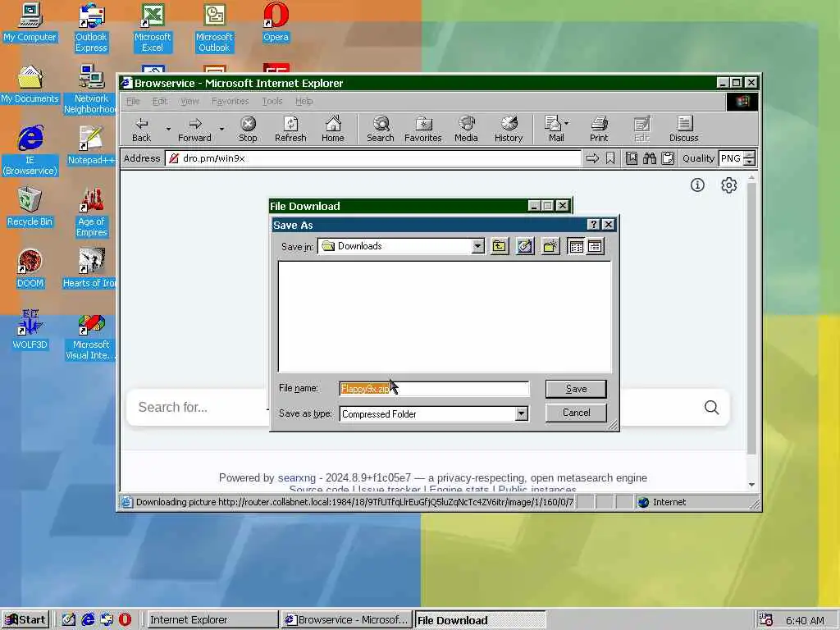Launch DOOM desktop shortcut
Image resolution: width=840 pixels, height=630 pixels.
[30, 268]
